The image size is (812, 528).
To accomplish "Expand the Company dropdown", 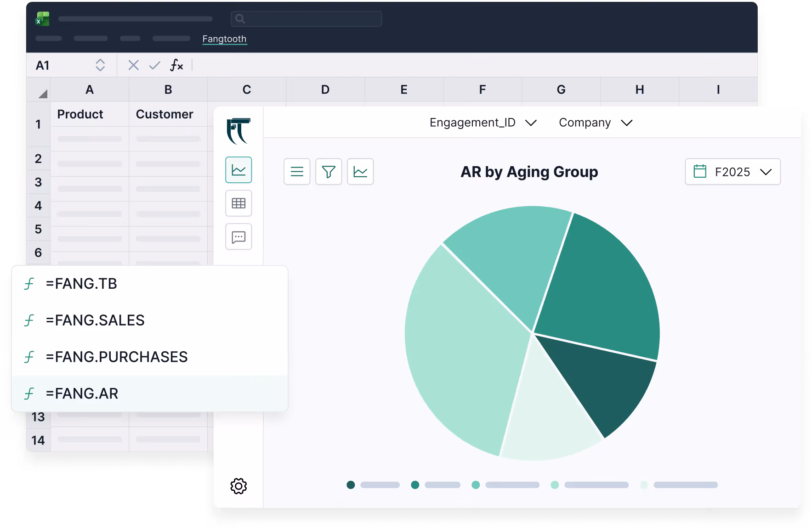I will pos(596,123).
